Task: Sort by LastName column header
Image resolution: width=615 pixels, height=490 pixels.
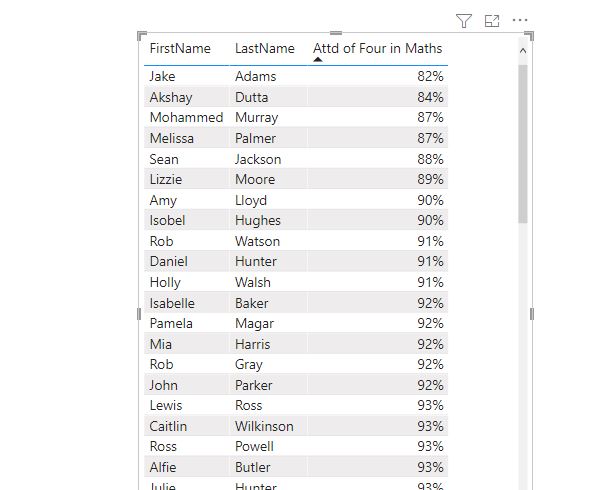Action: pyautogui.click(x=265, y=49)
